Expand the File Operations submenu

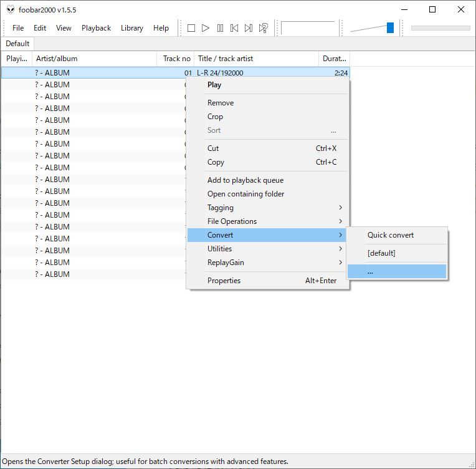268,221
